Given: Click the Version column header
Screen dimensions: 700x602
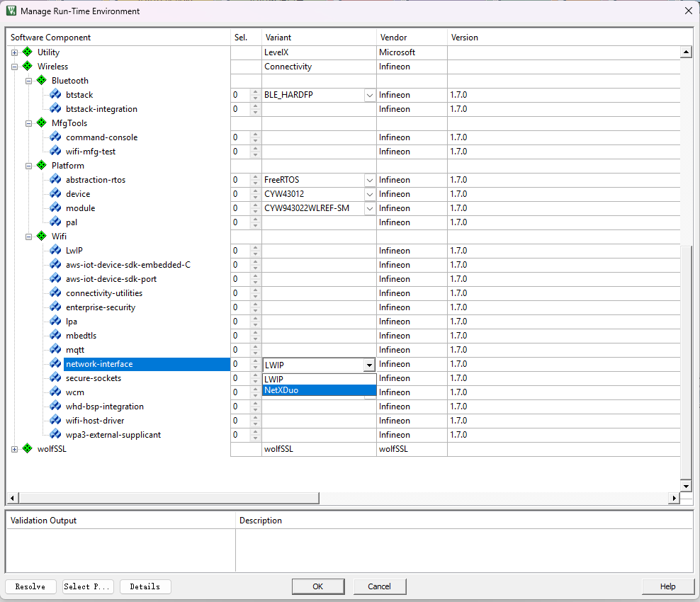Looking at the screenshot, I should [x=465, y=38].
